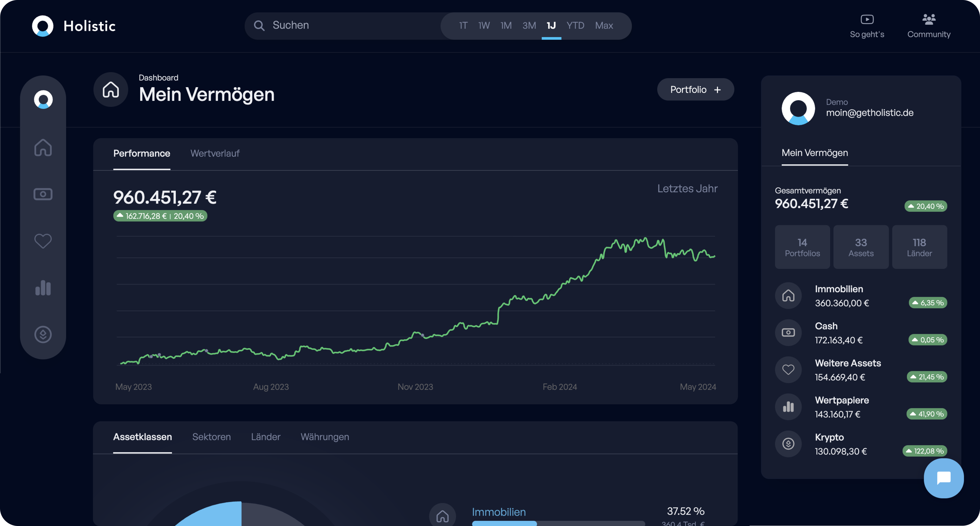The width and height of the screenshot is (980, 526).
Task: Click the 'Weitere Assets' row label
Action: pos(848,363)
